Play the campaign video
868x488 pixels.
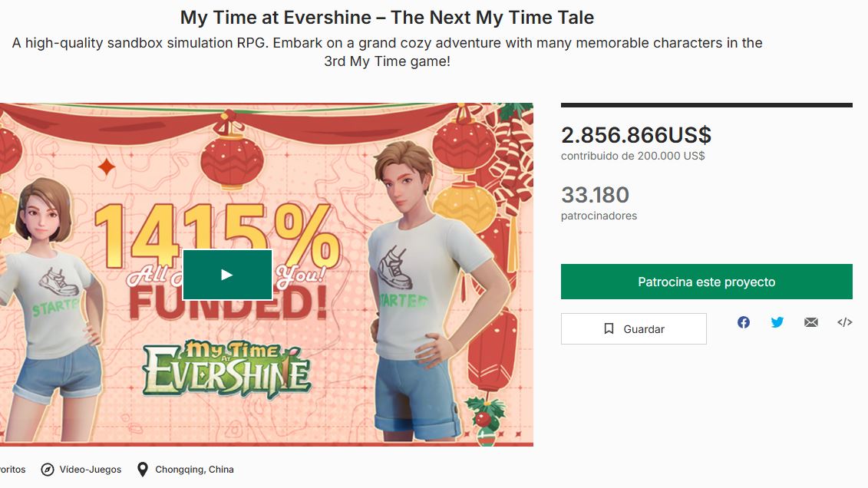click(x=227, y=275)
